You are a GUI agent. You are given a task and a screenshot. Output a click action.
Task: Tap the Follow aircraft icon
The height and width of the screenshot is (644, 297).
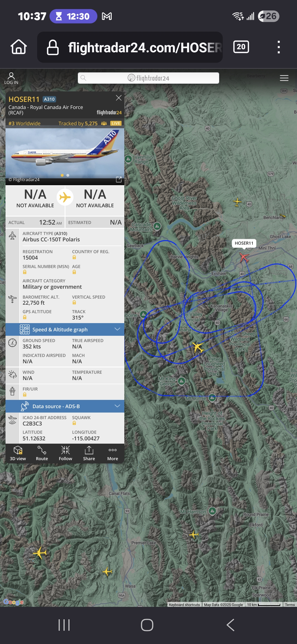[65, 453]
